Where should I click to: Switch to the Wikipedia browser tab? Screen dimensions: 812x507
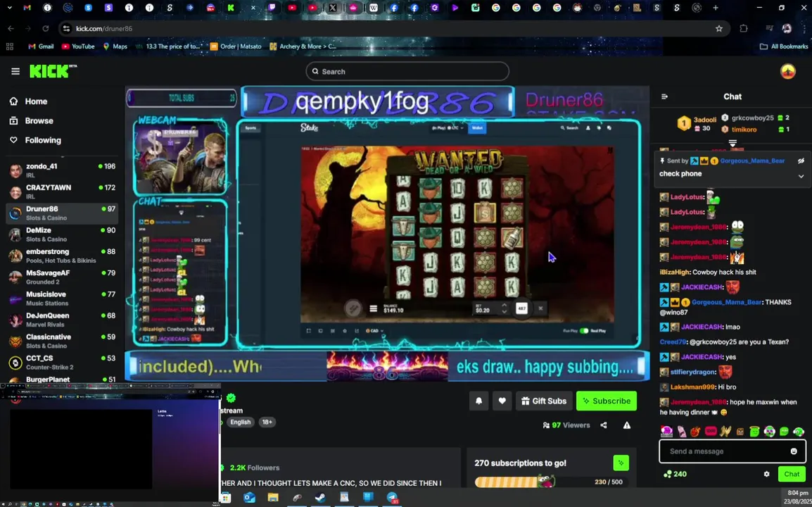[374, 8]
